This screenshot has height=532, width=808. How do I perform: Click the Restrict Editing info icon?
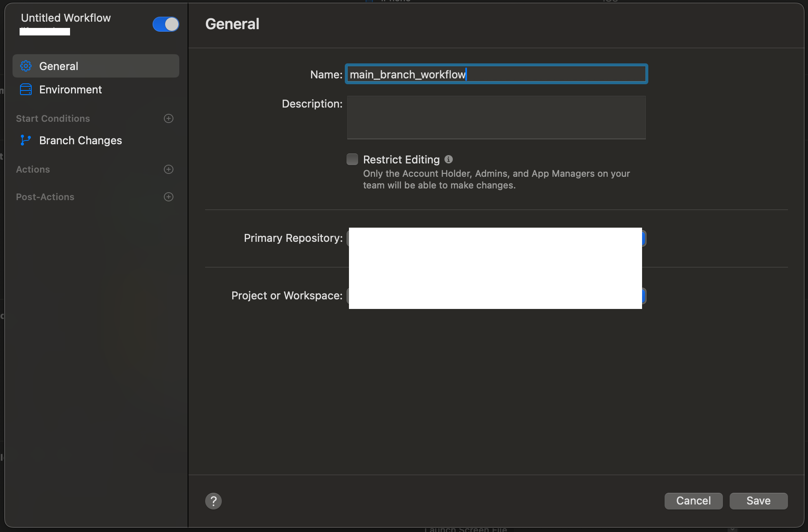(x=449, y=159)
